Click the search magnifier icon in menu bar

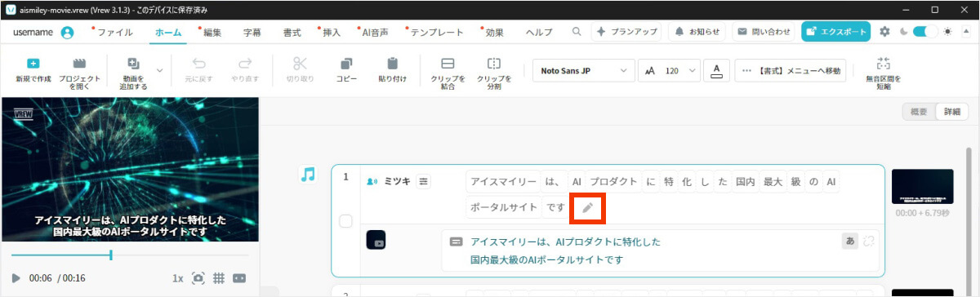pos(577,32)
